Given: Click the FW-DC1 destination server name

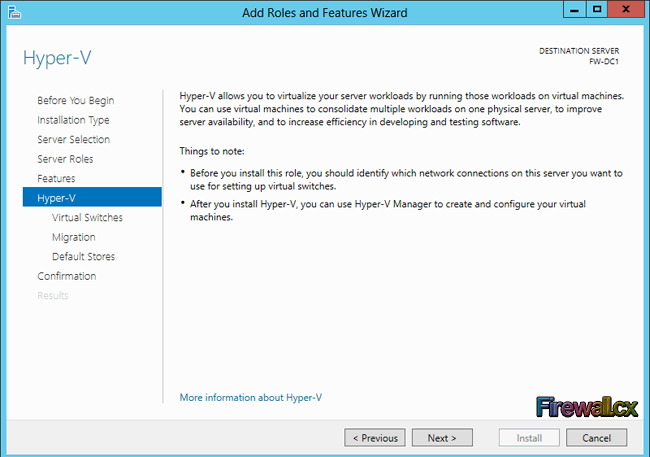Looking at the screenshot, I should 604,61.
